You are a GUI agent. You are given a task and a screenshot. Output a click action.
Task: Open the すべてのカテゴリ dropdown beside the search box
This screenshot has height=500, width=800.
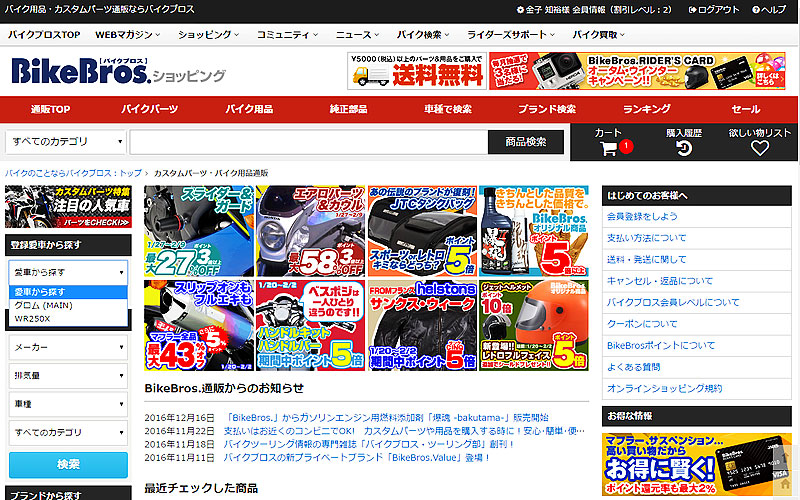(66, 141)
